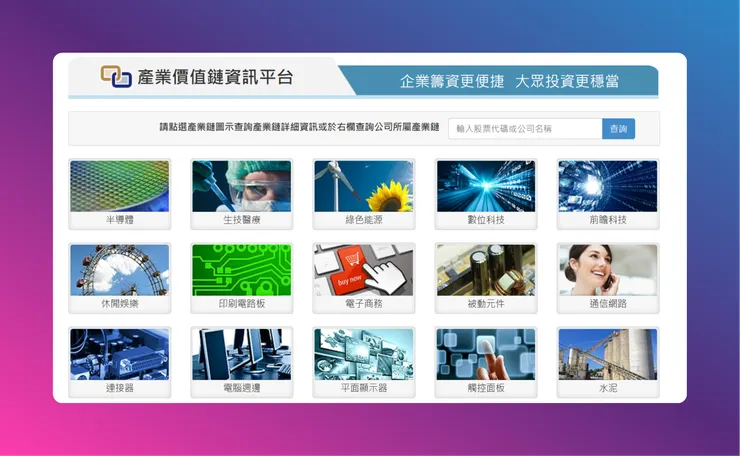This screenshot has height=456, width=740.
Task: Open the 電子商務 buy now thumbnail
Action: [363, 270]
